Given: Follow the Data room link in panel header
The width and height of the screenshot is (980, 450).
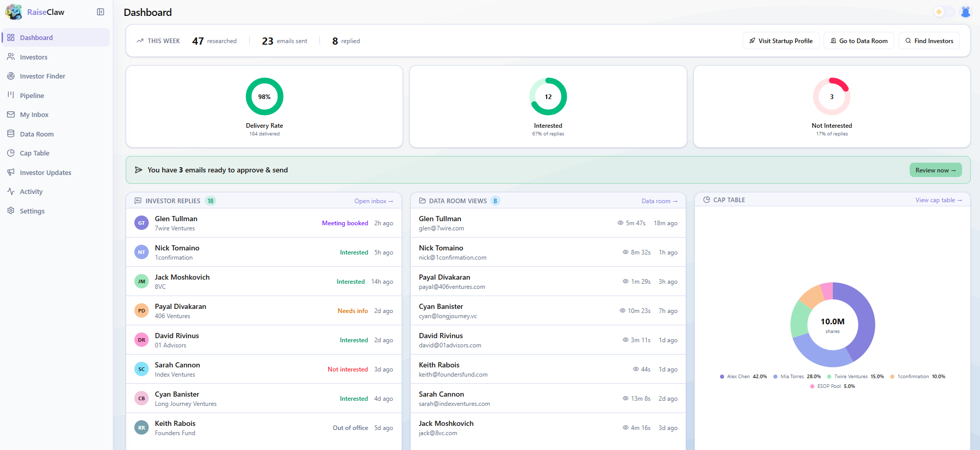Looking at the screenshot, I should (659, 201).
